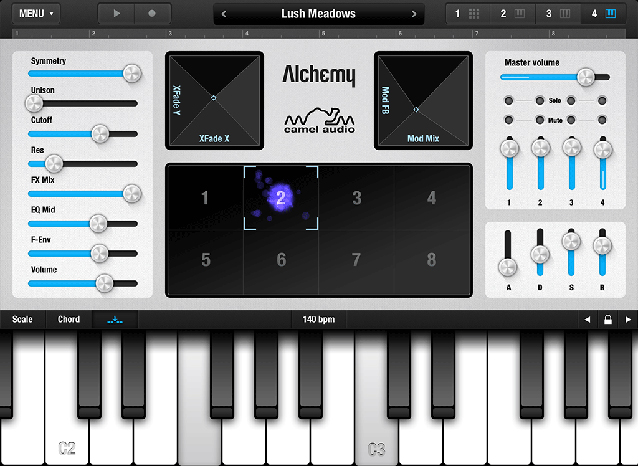Click the record button in top bar
This screenshot has height=466, width=638.
(152, 13)
